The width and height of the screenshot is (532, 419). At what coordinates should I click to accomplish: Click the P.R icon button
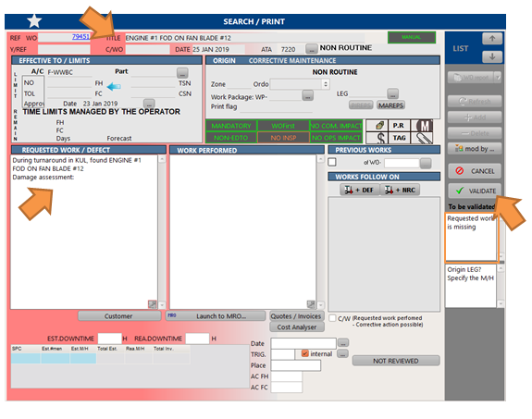(399, 126)
